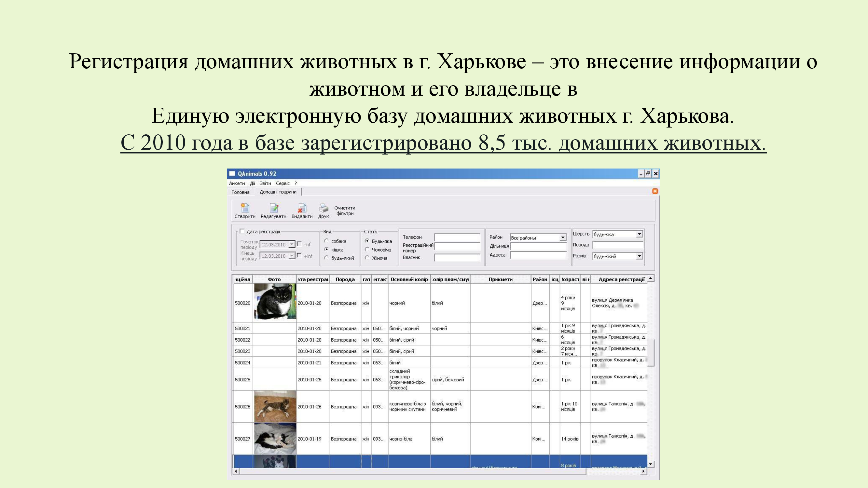The width and height of the screenshot is (868, 488).
Task: Click the Редагувати (edit) toolbar icon
Action: pyautogui.click(x=274, y=208)
